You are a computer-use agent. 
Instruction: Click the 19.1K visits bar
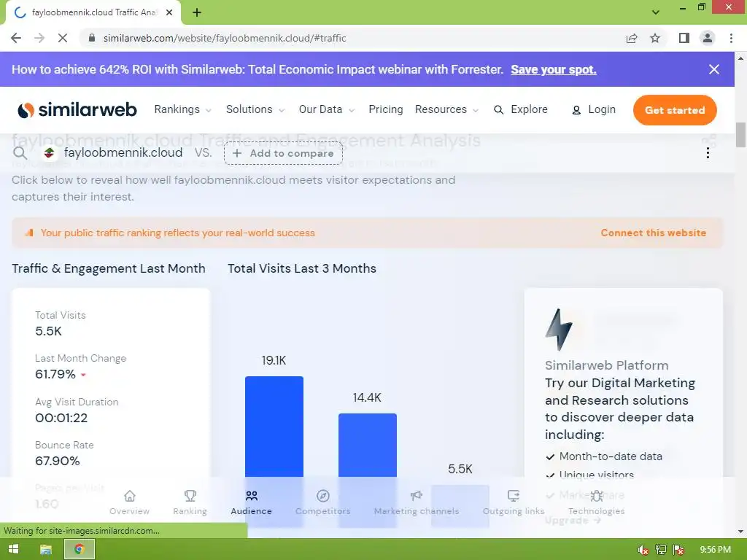click(x=274, y=451)
